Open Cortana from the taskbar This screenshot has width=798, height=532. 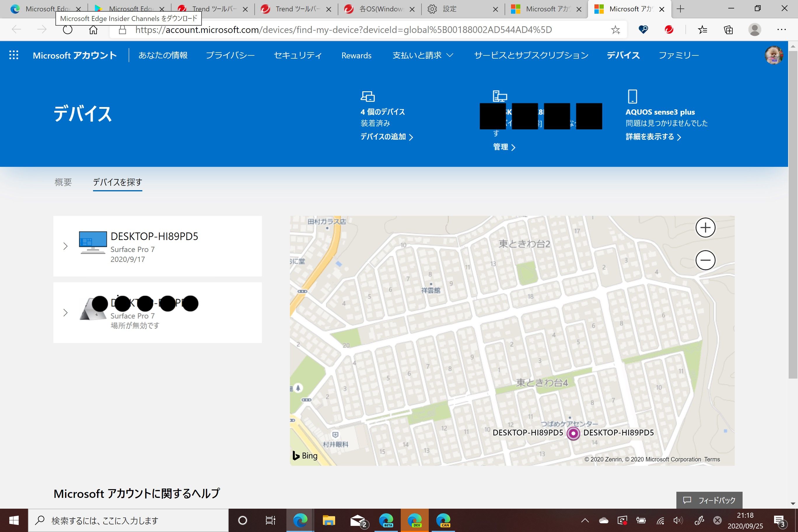coord(243,520)
